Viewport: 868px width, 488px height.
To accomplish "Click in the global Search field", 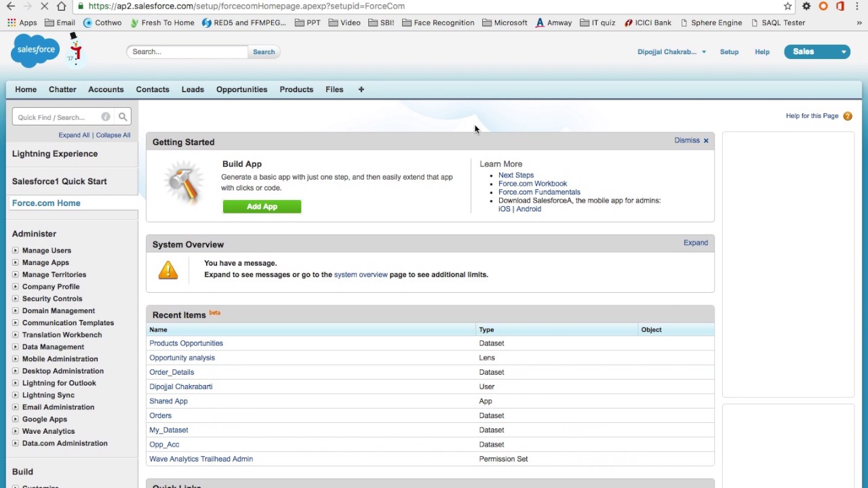I will tap(187, 52).
